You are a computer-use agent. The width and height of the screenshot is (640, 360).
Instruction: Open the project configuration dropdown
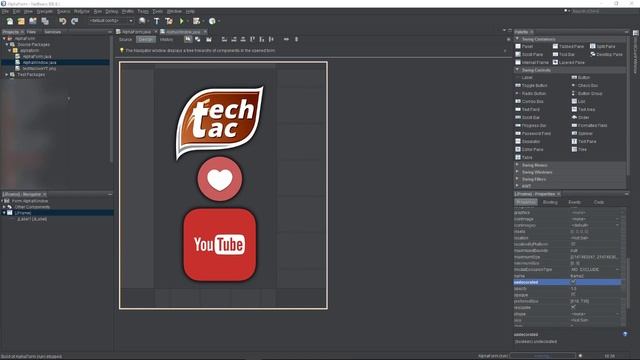point(111,21)
